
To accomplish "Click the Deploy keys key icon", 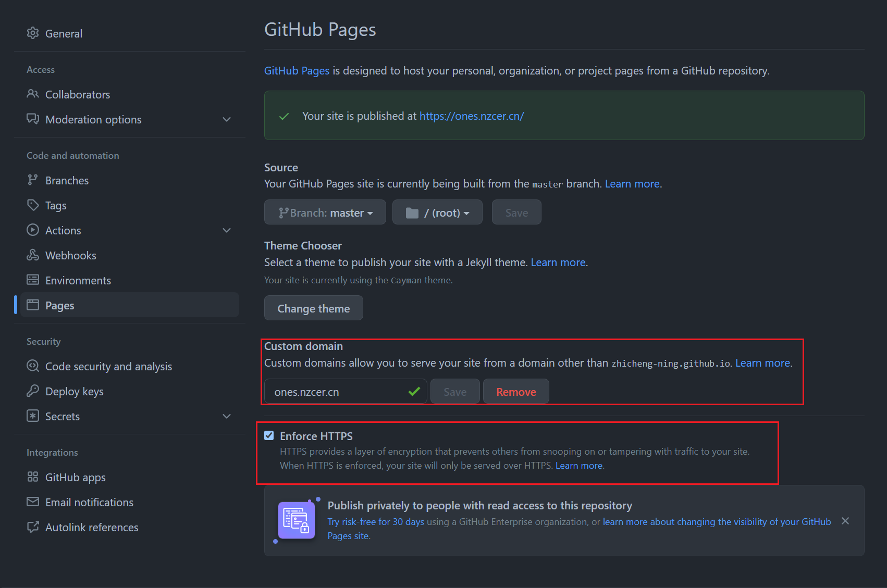I will tap(33, 391).
